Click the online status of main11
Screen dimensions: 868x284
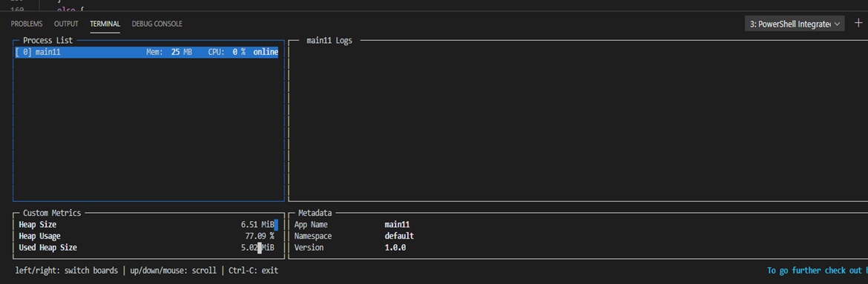(x=266, y=52)
